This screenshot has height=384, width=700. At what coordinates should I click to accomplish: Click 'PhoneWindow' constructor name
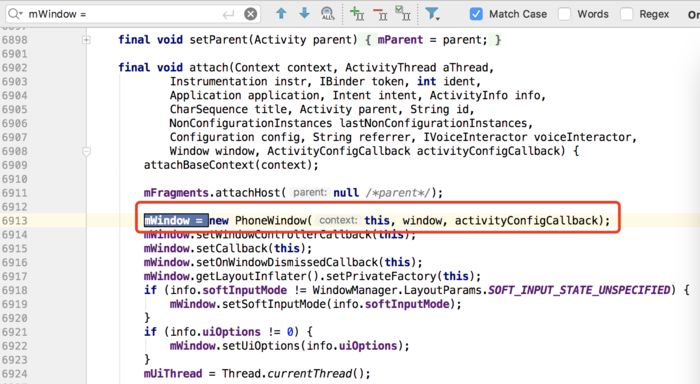coord(271,221)
